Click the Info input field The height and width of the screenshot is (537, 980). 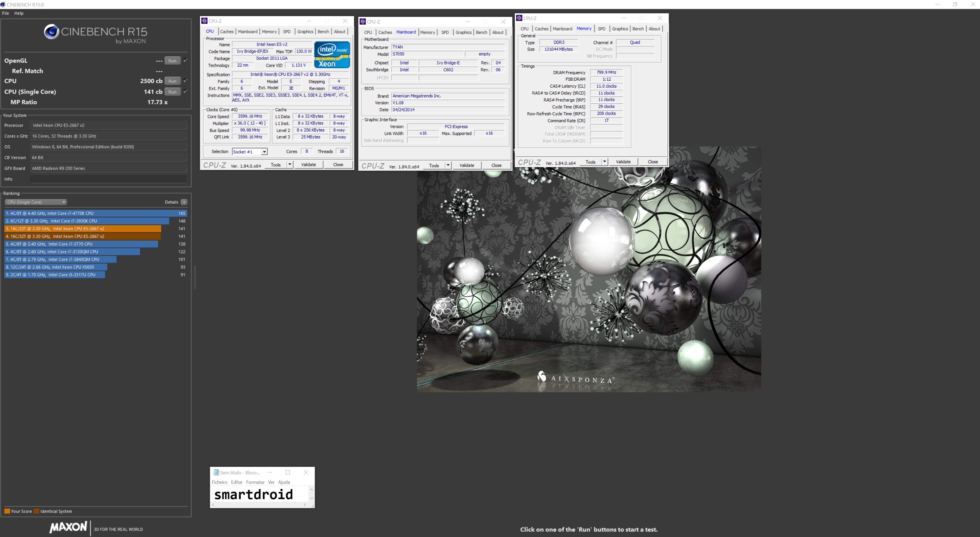click(108, 179)
